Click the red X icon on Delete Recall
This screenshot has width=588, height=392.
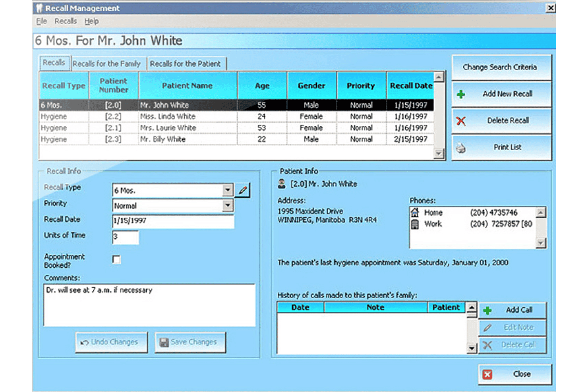coord(461,121)
